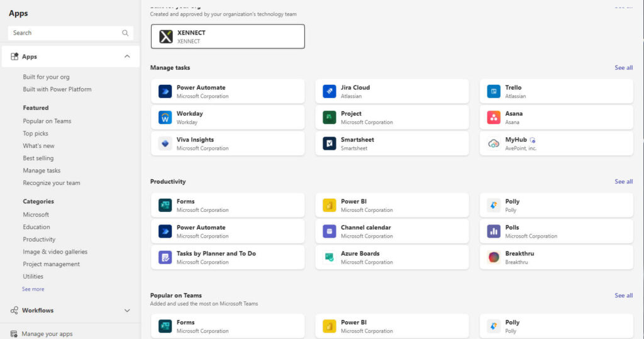The image size is (644, 339).
Task: Click the Azure Boards icon
Action: click(330, 257)
